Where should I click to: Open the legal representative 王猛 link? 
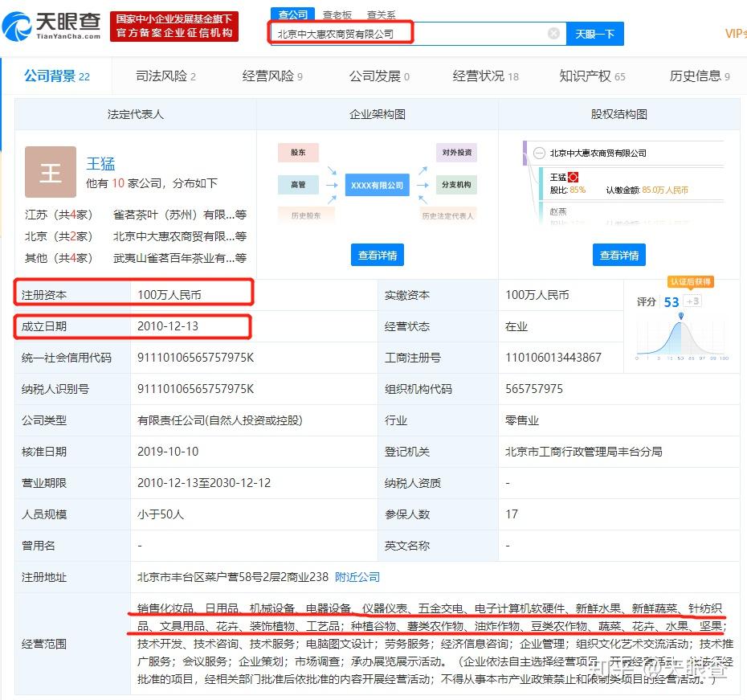point(100,163)
